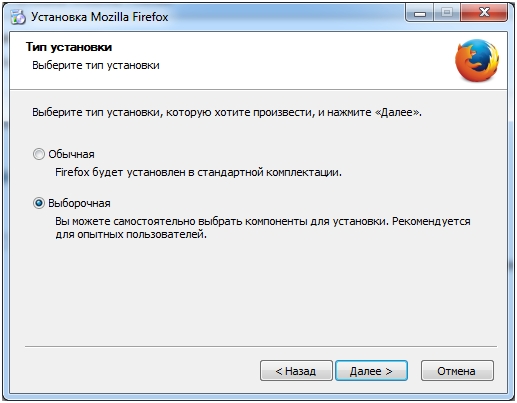Click the Тип установки heading
Screen dimensions: 517x403
(69, 47)
